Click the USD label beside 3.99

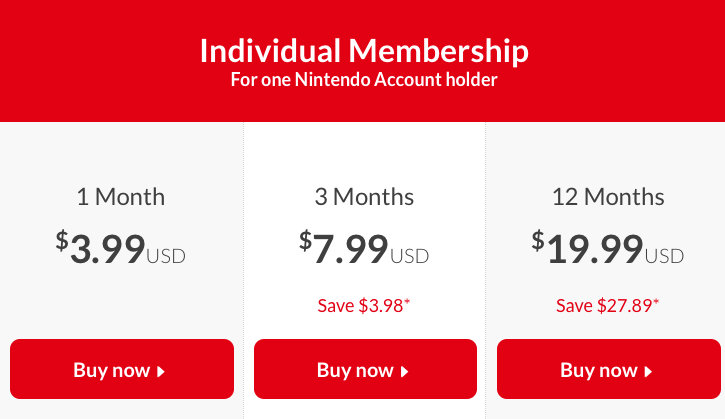(166, 256)
